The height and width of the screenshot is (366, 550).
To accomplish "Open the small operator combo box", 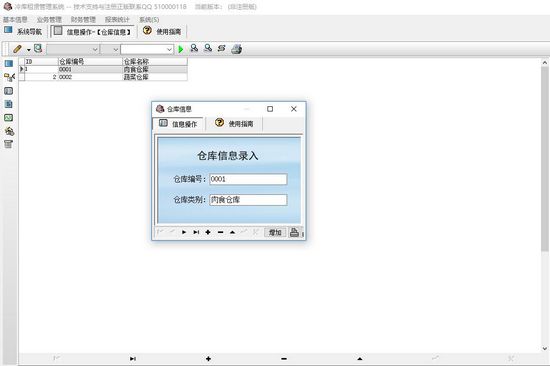I will [110, 49].
